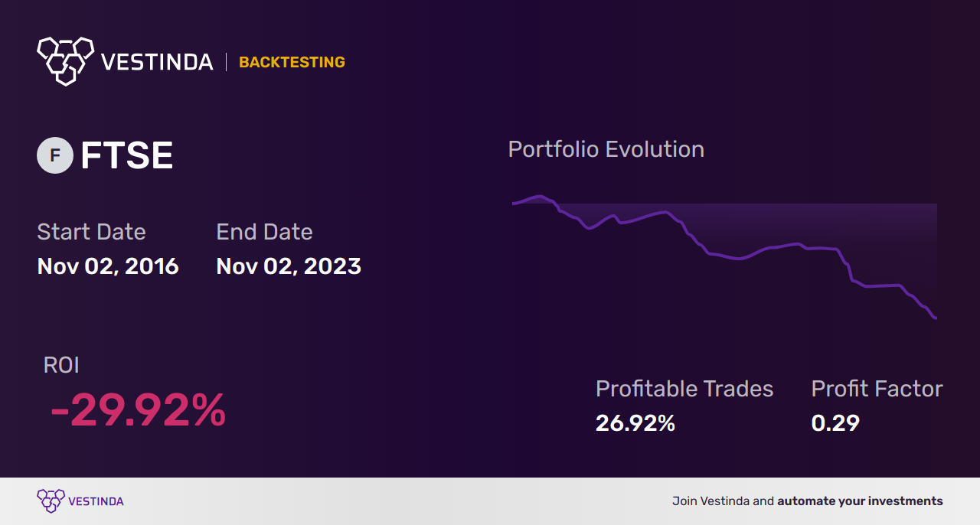Click the 26.92% profitable trades value
The image size is (980, 525).
click(x=635, y=423)
